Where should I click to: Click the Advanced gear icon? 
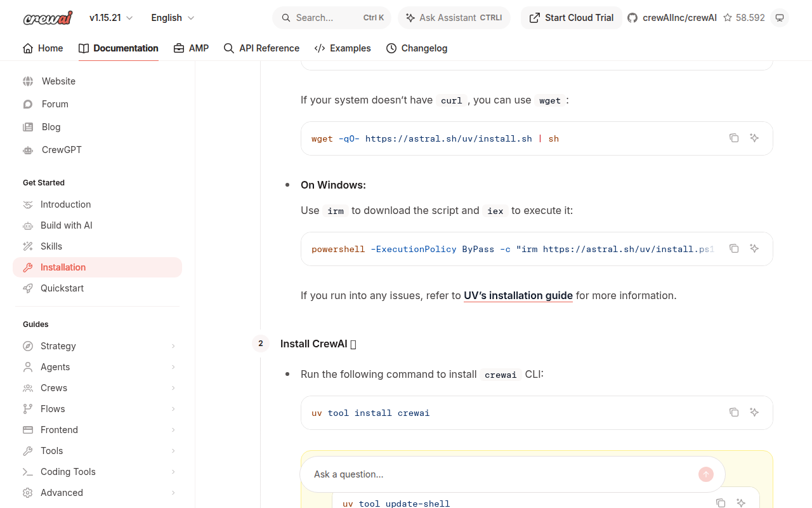tap(28, 493)
